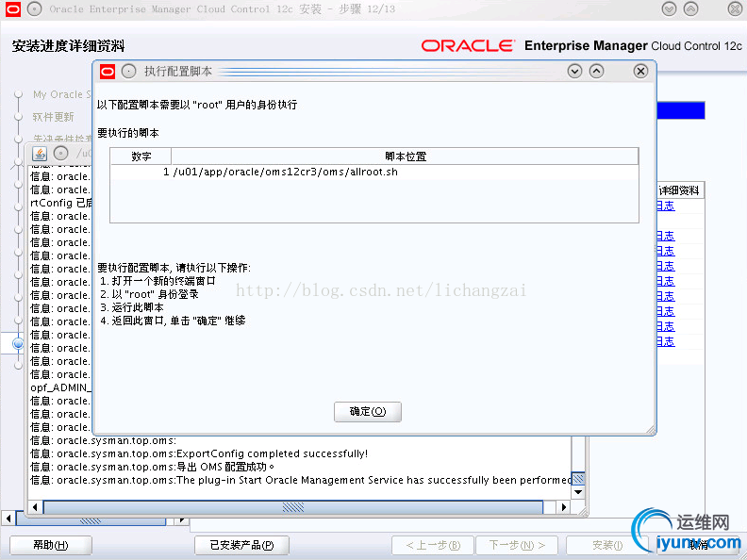Image resolution: width=747 pixels, height=560 pixels.
Task: Click the resize grip of the 执行配置脚本 dialog
Action: click(x=651, y=430)
